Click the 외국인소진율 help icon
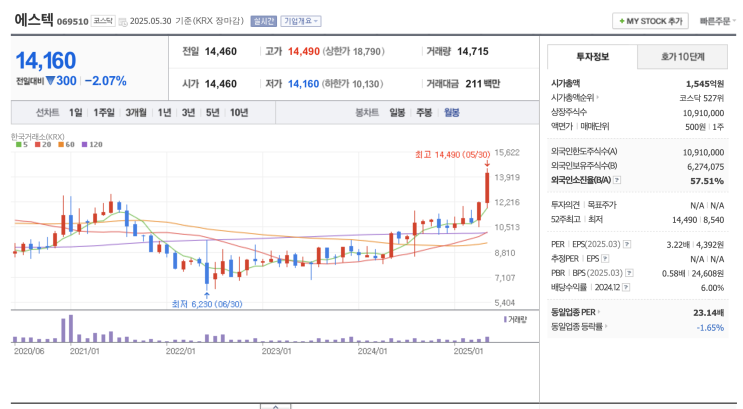This screenshot has height=409, width=743. pyautogui.click(x=617, y=180)
